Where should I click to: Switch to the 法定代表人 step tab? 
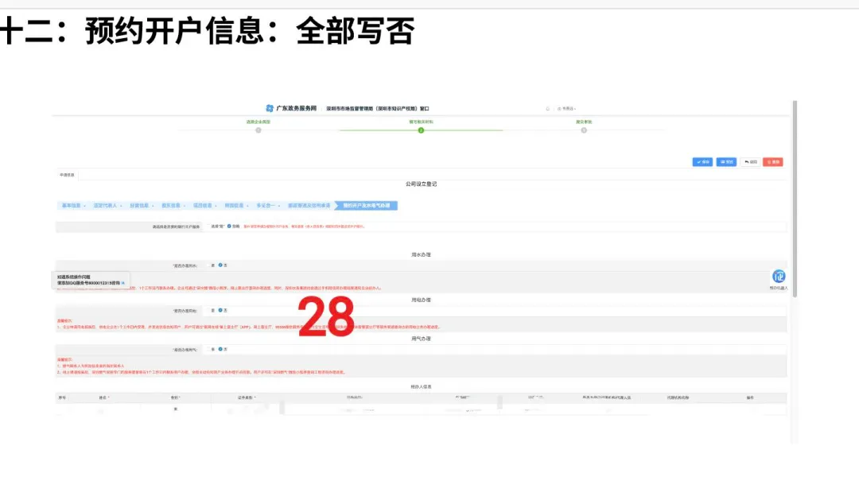[x=105, y=205]
